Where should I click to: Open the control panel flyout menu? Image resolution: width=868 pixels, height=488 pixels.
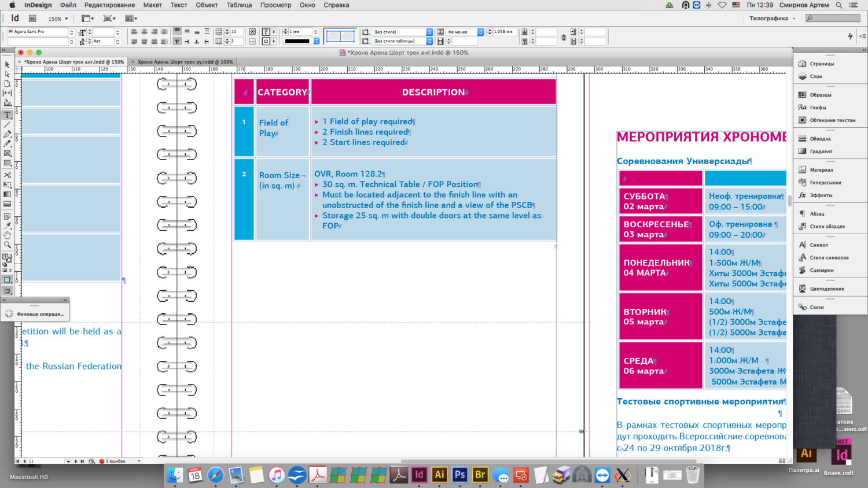click(863, 36)
